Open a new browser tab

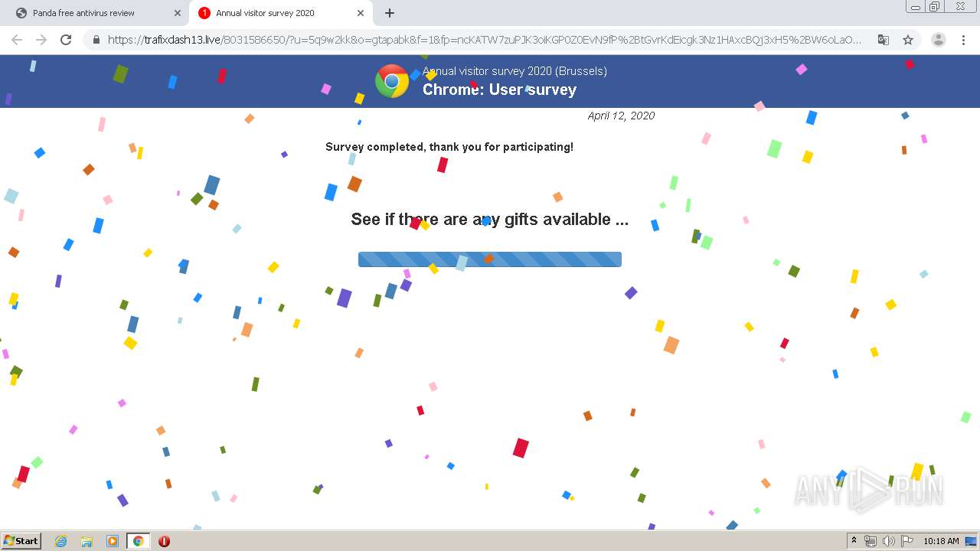(390, 13)
